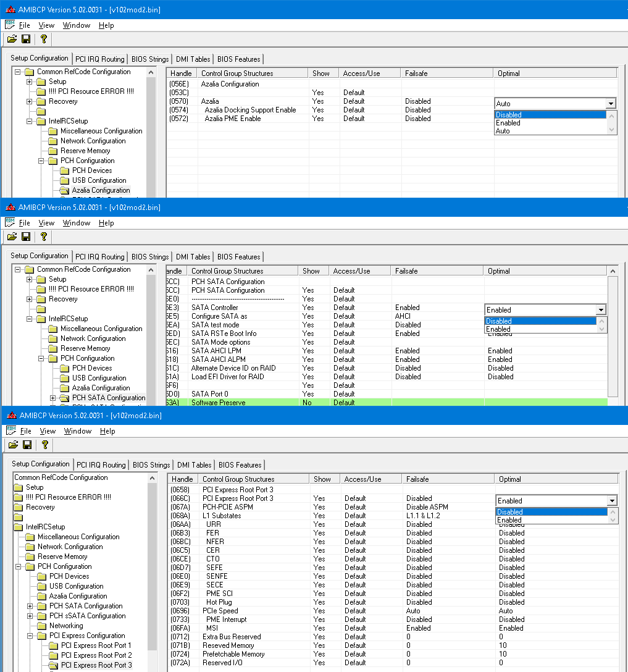Screen dimensions: 628x672
Task: Click scroll-up arrow of top window tree
Action: tap(151, 72)
